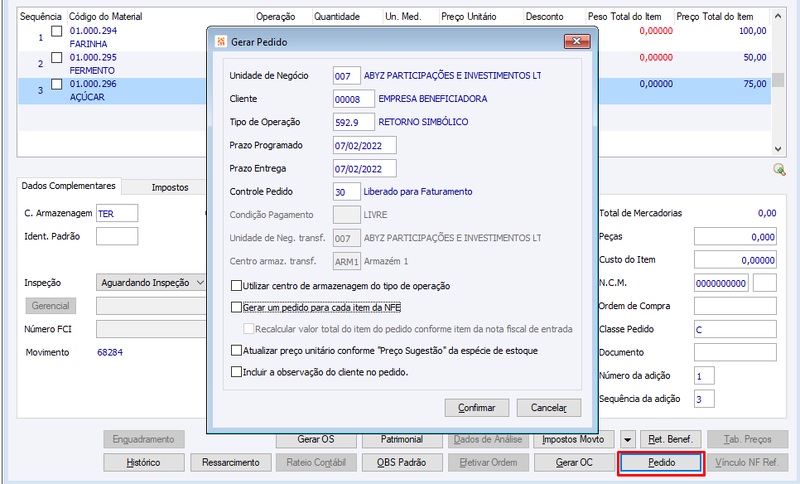
Task: Click the Ident. Padrão input field
Action: 117,237
